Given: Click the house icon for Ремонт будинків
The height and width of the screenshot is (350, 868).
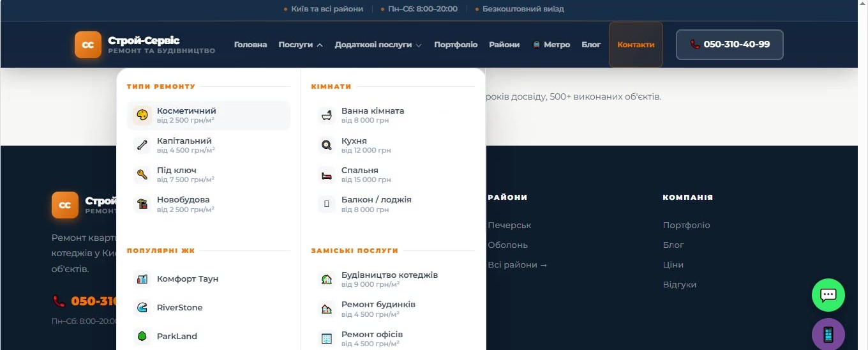Looking at the screenshot, I should 327,309.
